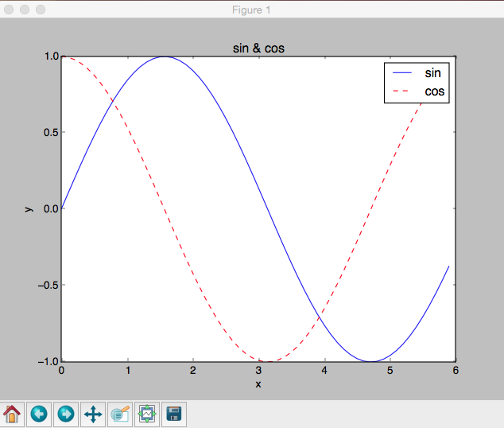Click the x-axis tick label 3
Viewport: 504px width, 428px height.
click(258, 371)
